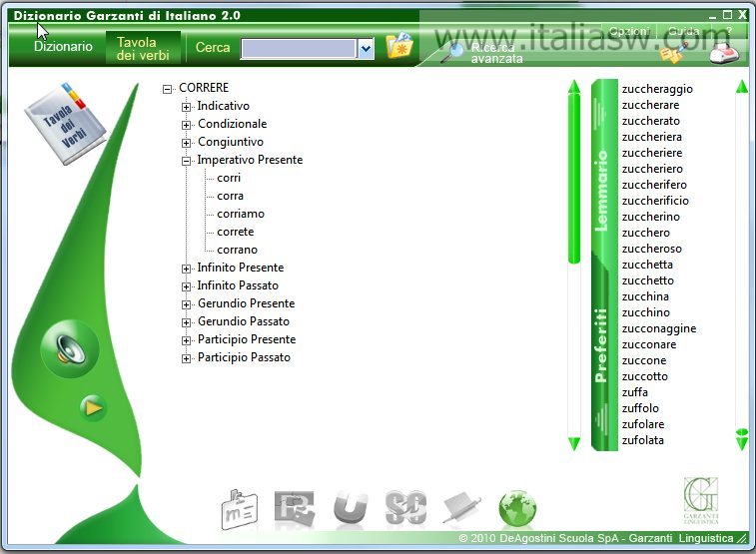Click the Ricerca avanzata link

pyautogui.click(x=496, y=53)
